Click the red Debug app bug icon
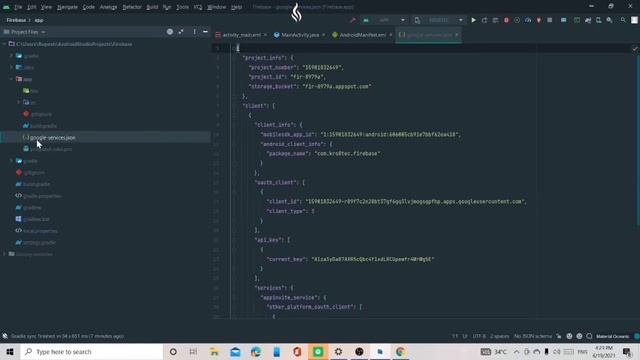640x360 pixels. 506,20
